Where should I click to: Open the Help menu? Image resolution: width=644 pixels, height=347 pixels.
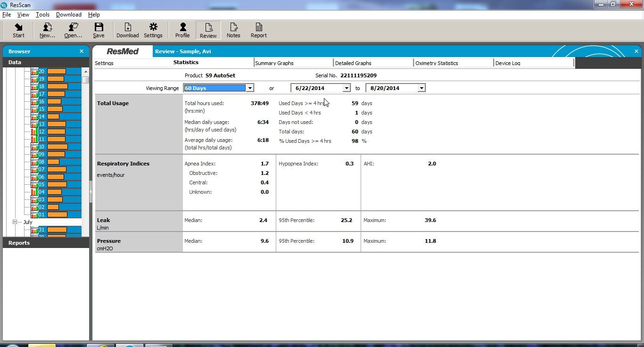(94, 15)
